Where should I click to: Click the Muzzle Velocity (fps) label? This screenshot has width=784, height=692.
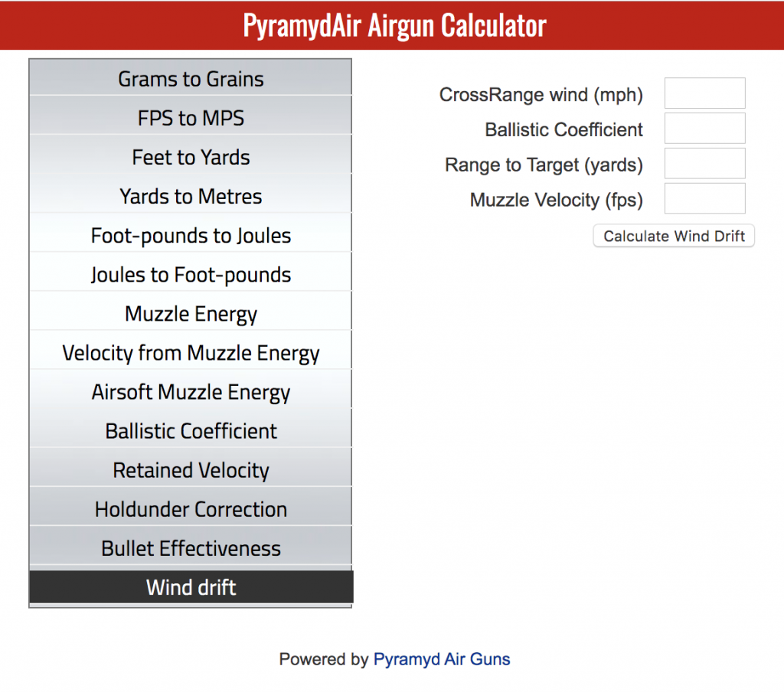557,200
